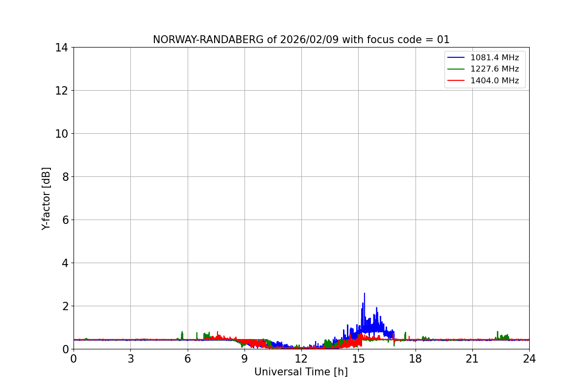Click the y-axis tick label 8

(x=64, y=177)
